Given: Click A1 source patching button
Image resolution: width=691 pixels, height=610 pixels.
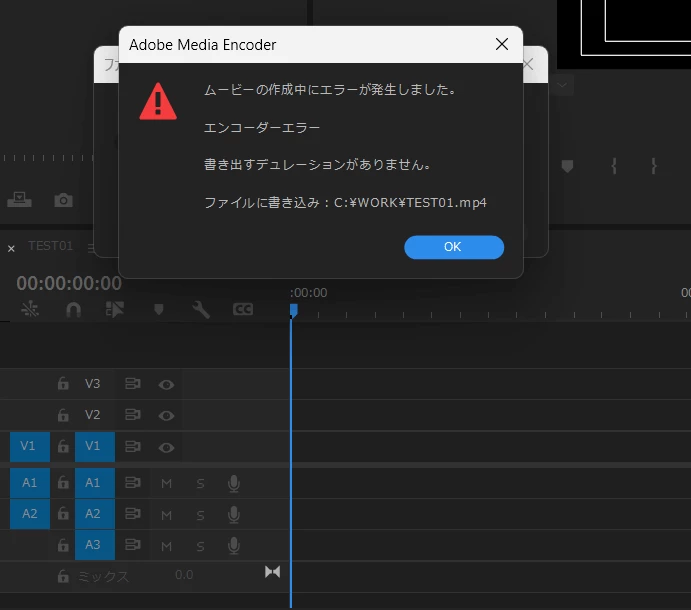Looking at the screenshot, I should coord(30,483).
